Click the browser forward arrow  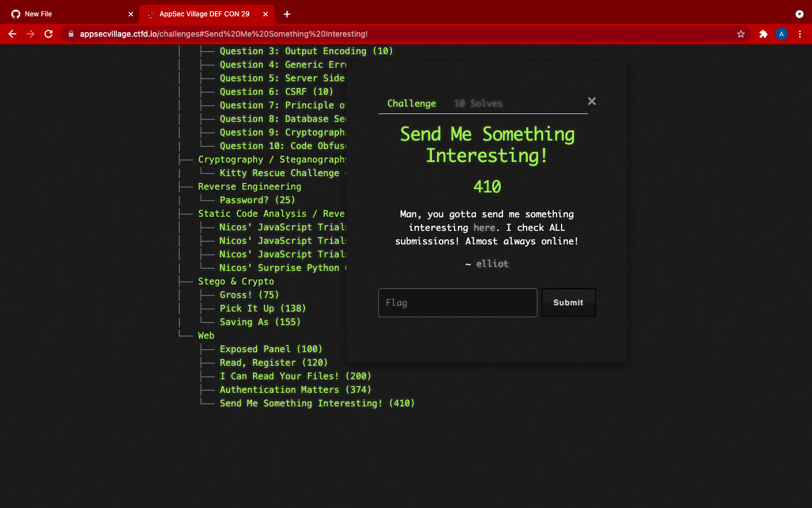tap(30, 34)
